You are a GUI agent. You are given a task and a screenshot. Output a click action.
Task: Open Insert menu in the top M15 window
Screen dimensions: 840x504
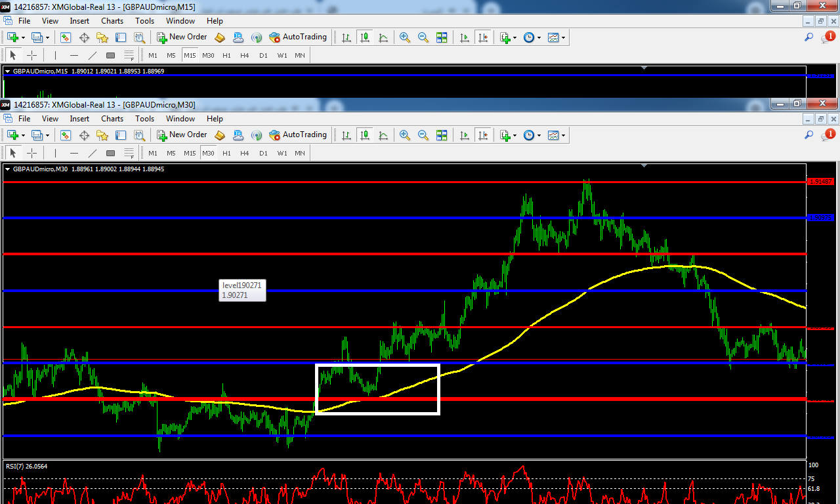click(x=79, y=21)
